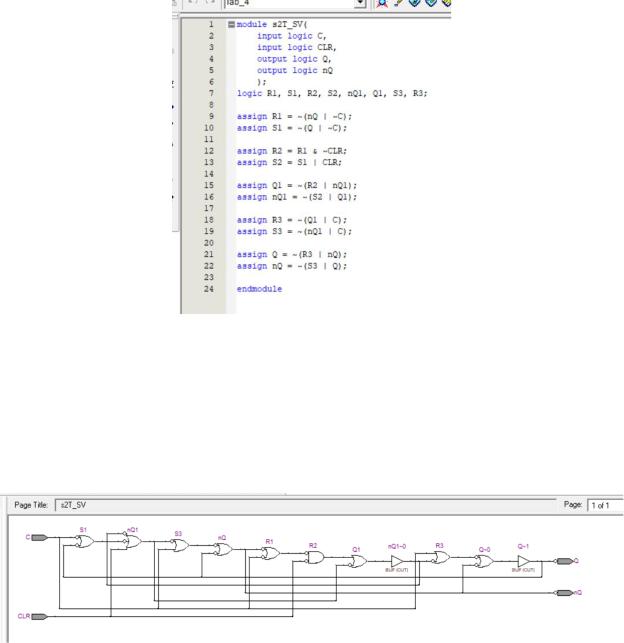The image size is (624, 643).
Task: Select the nQ1 gate in schematic
Action: tap(132, 541)
